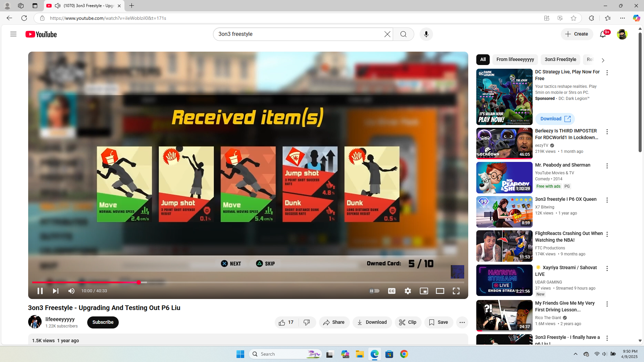Open options for 3on3 freestyle P6 OX Queen
This screenshot has height=362, width=644.
(607, 200)
